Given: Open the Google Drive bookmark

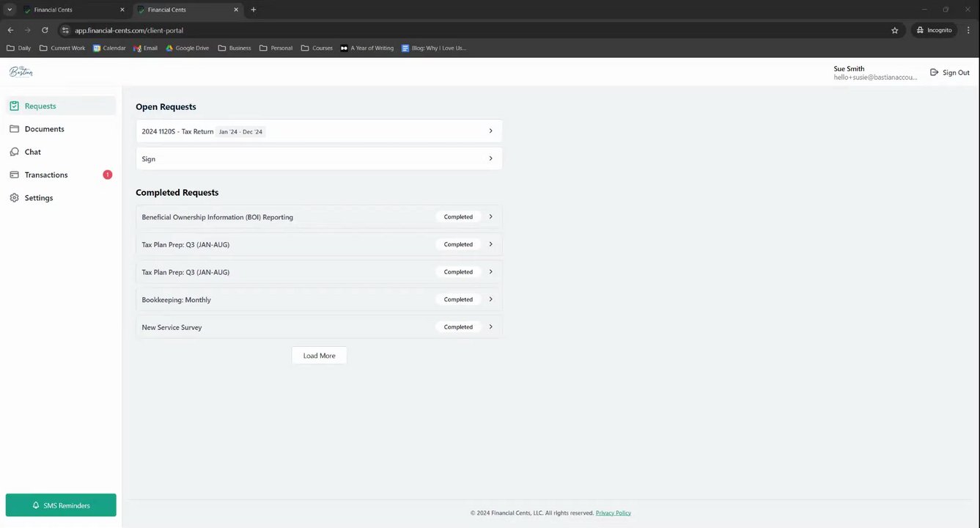Looking at the screenshot, I should 187,48.
